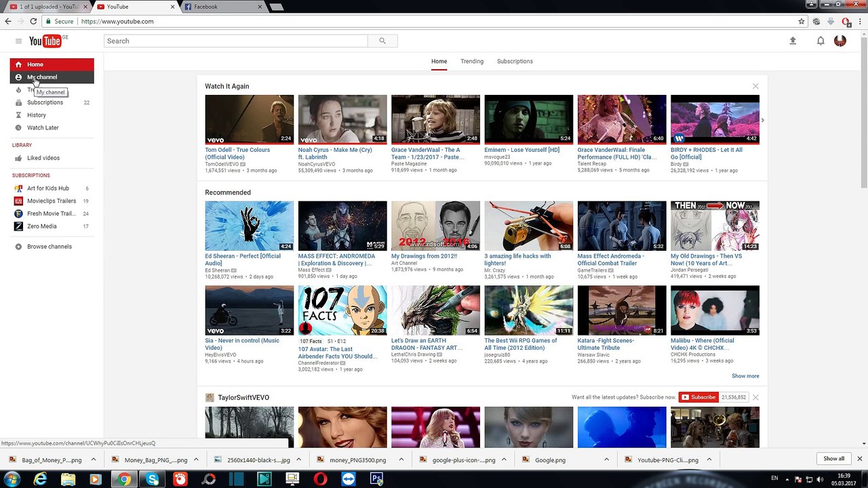Open TaylorSwiftVEVO channel link
Viewport: 868px width, 488px height.
point(243,398)
